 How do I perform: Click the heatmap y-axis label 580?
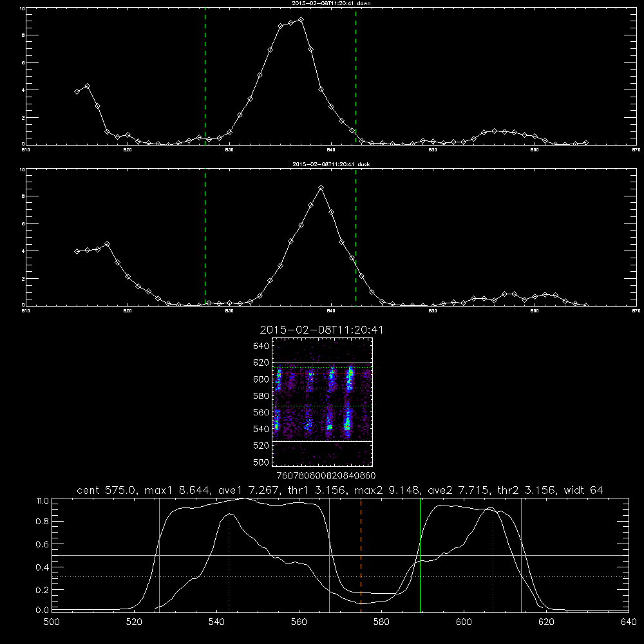(x=261, y=396)
